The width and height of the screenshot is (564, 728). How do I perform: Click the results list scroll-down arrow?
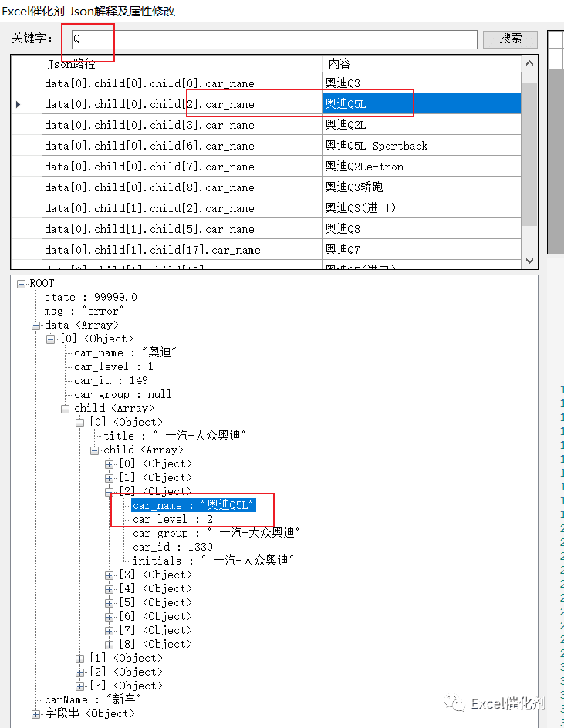(529, 261)
